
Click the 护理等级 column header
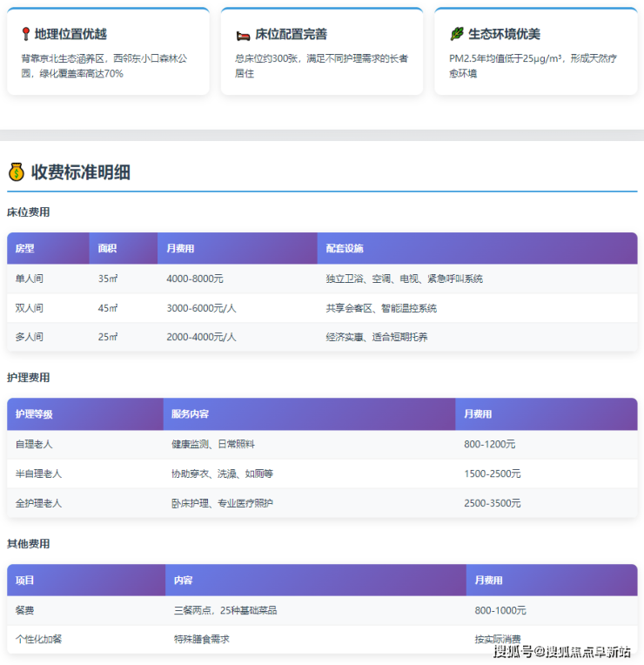[x=34, y=414]
